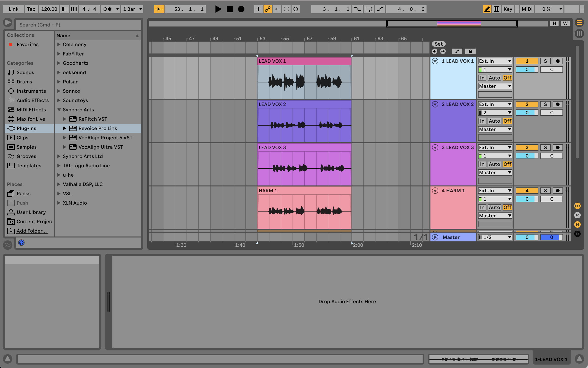Toggle the Draw Mode pencil button

[x=487, y=9]
